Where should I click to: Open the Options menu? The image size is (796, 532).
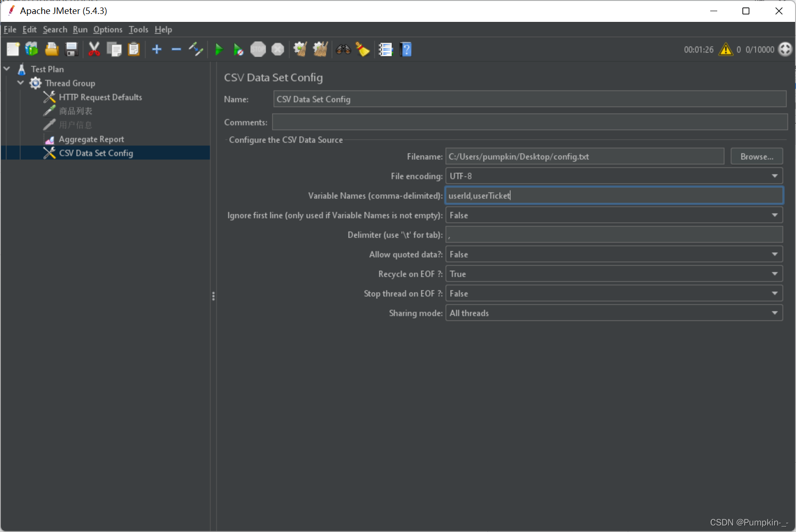point(108,29)
